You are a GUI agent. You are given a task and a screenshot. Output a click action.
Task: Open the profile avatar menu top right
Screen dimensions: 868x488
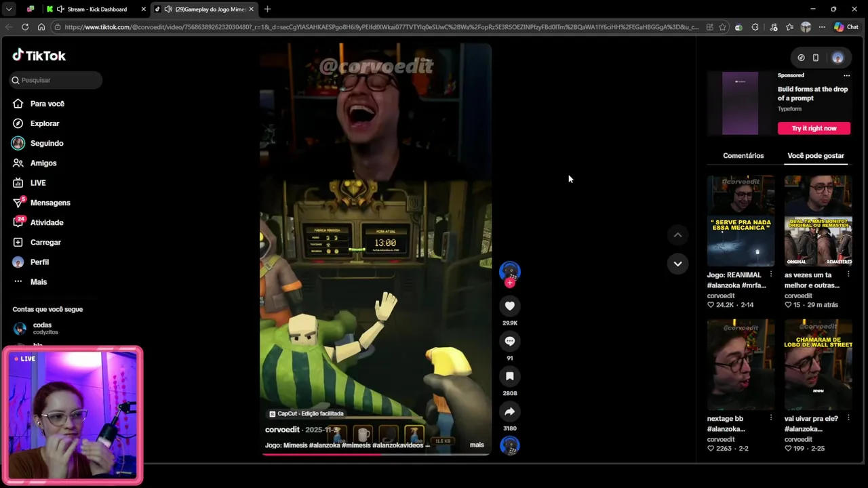pyautogui.click(x=837, y=58)
